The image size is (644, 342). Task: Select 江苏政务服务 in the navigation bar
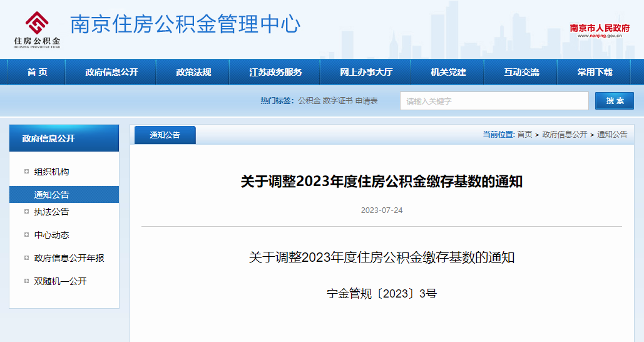click(275, 72)
